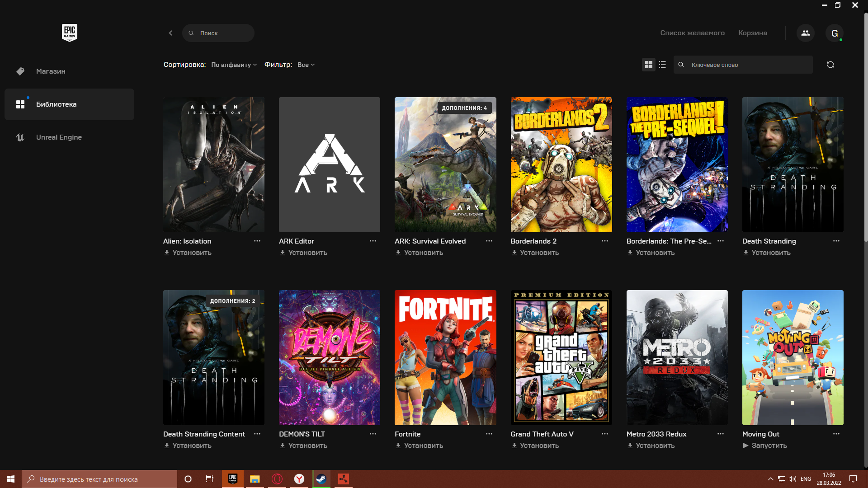Open Список желаемого wishlist link
The height and width of the screenshot is (488, 868).
point(692,33)
